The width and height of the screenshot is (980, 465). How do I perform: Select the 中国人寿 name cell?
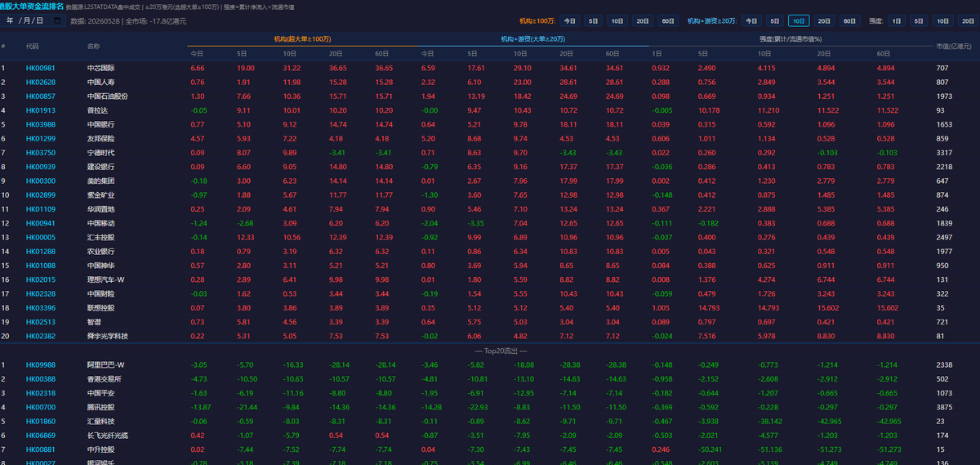pos(100,82)
